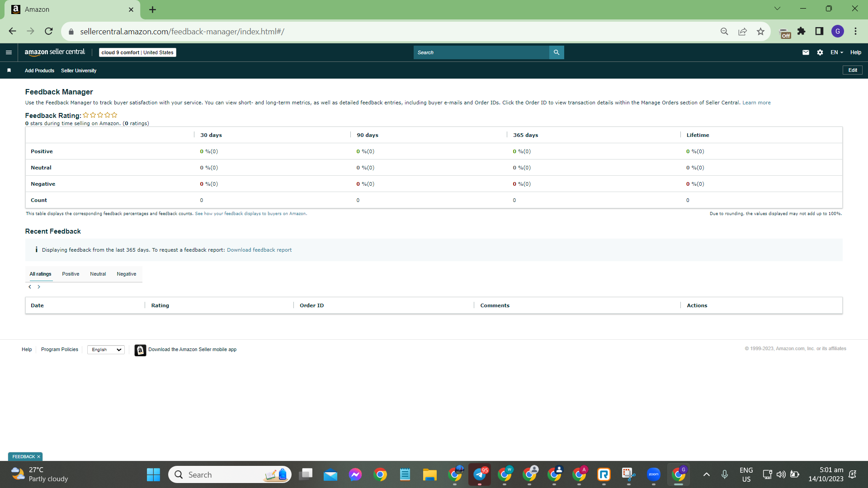The width and height of the screenshot is (868, 488).
Task: Open Download feedback report link
Action: point(259,250)
